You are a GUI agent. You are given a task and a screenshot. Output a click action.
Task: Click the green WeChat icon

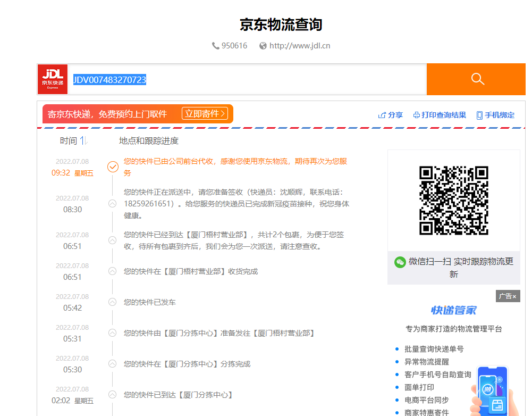pos(400,262)
